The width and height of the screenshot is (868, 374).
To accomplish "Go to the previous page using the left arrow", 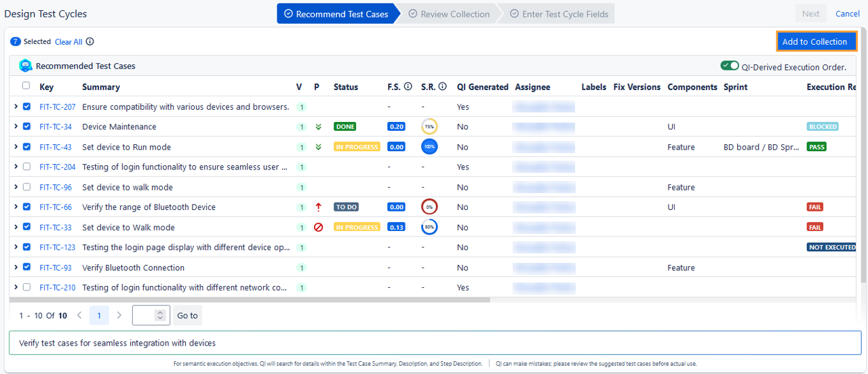I will [79, 315].
